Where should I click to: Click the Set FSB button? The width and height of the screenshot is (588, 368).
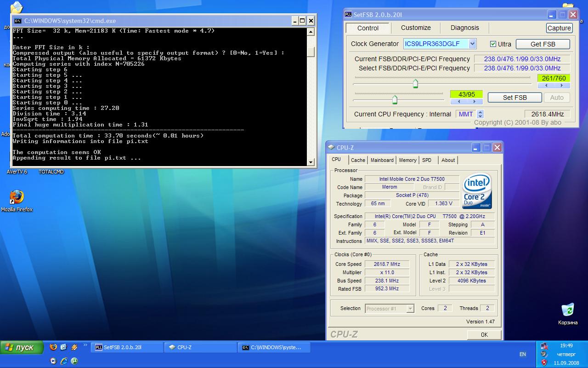(515, 98)
